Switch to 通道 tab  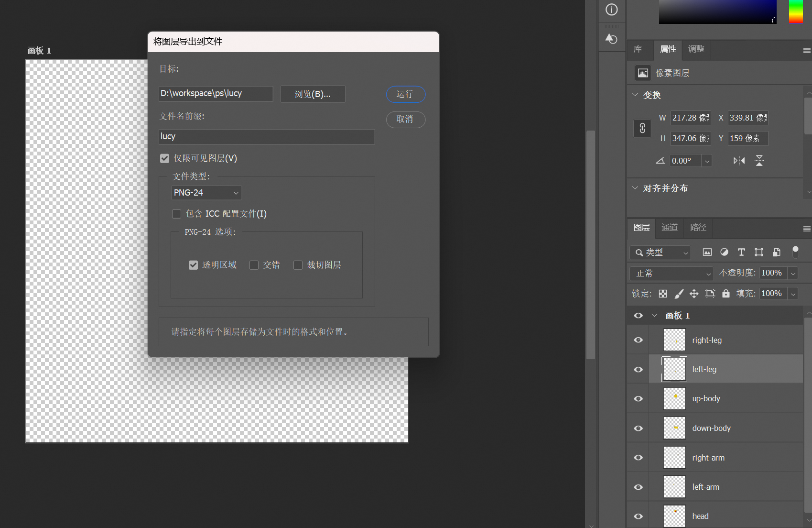click(670, 228)
